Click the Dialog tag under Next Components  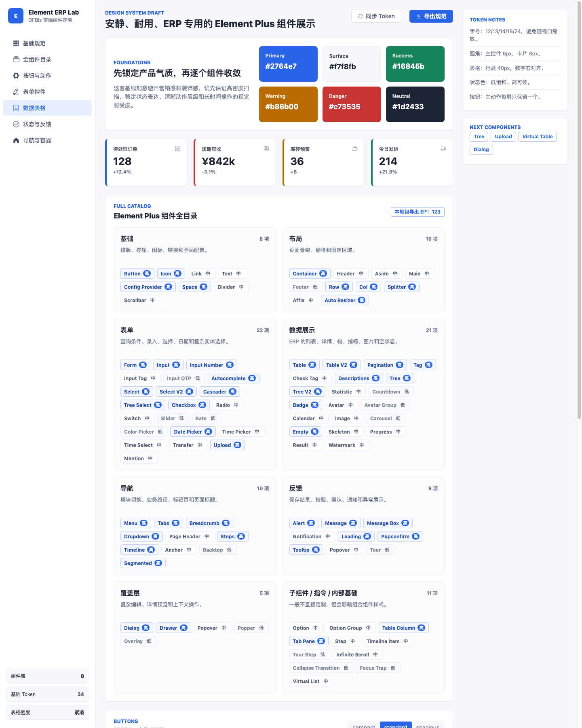click(x=481, y=150)
